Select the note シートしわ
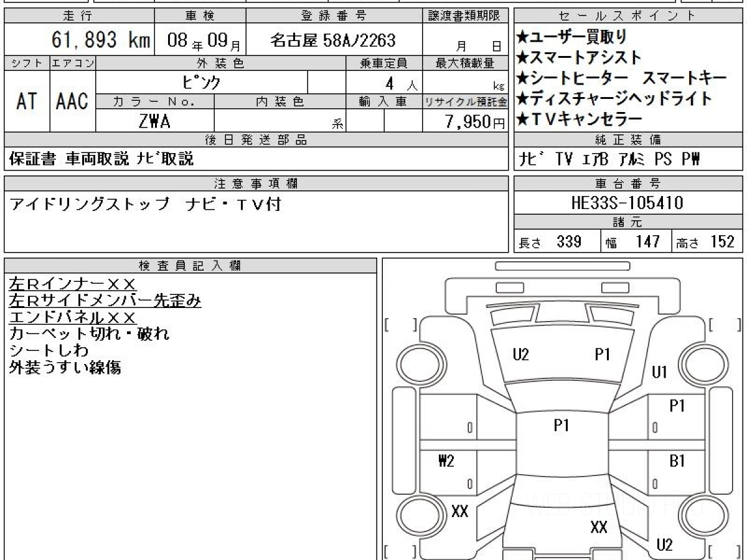747x560 pixels. pos(49,351)
